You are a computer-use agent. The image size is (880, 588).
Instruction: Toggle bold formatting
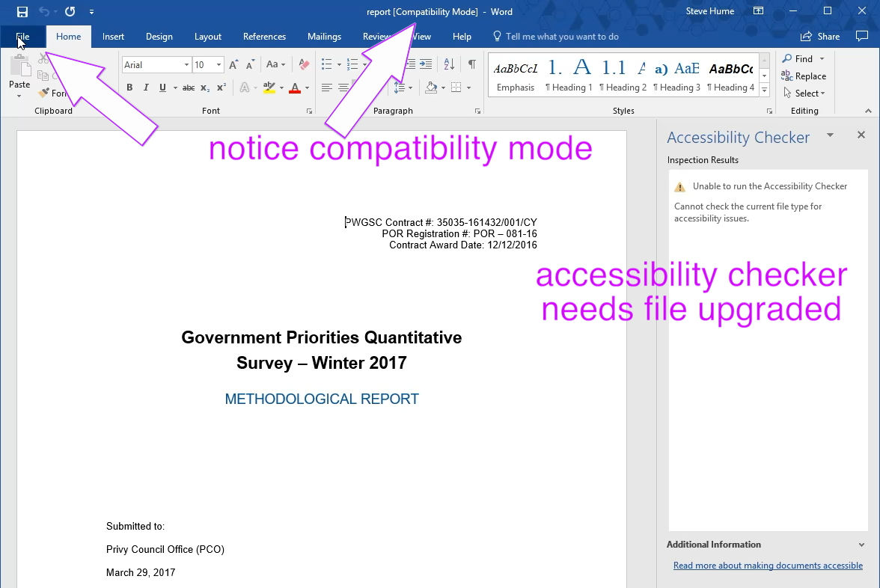pos(129,88)
